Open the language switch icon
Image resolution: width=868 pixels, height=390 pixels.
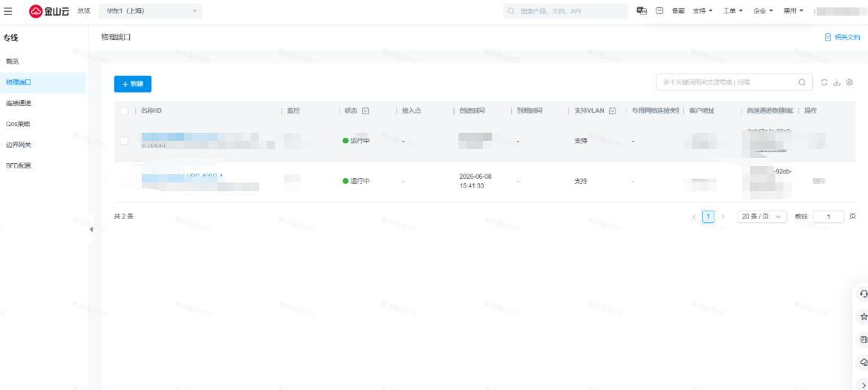point(642,10)
